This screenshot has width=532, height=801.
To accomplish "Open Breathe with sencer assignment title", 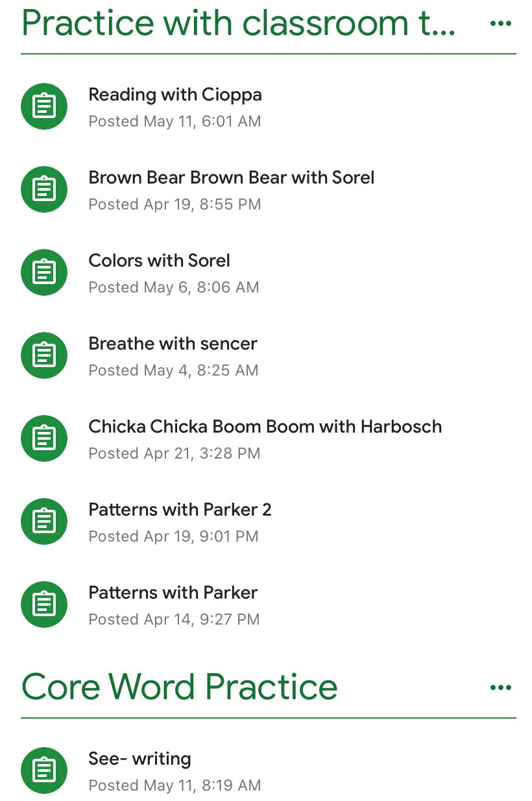I will point(173,344).
